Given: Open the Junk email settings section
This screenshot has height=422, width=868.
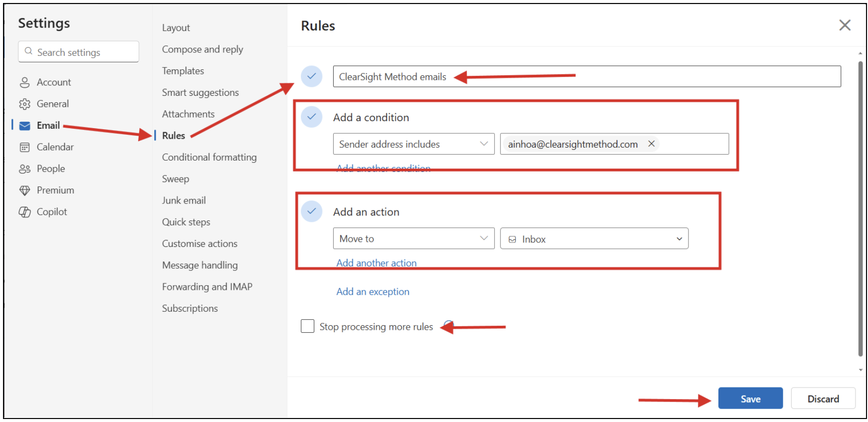Looking at the screenshot, I should click(184, 201).
